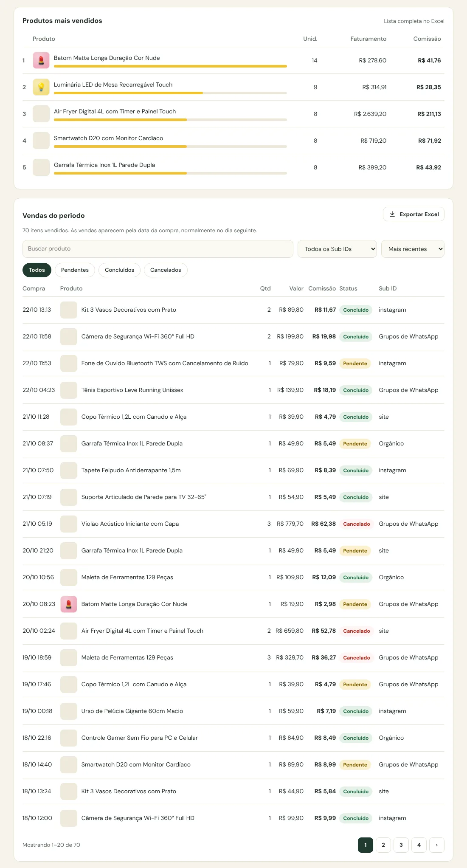The height and width of the screenshot is (868, 467).
Task: Click the product name Tapete Felpudo Antiderrapante 1,5m
Action: pyautogui.click(x=131, y=471)
